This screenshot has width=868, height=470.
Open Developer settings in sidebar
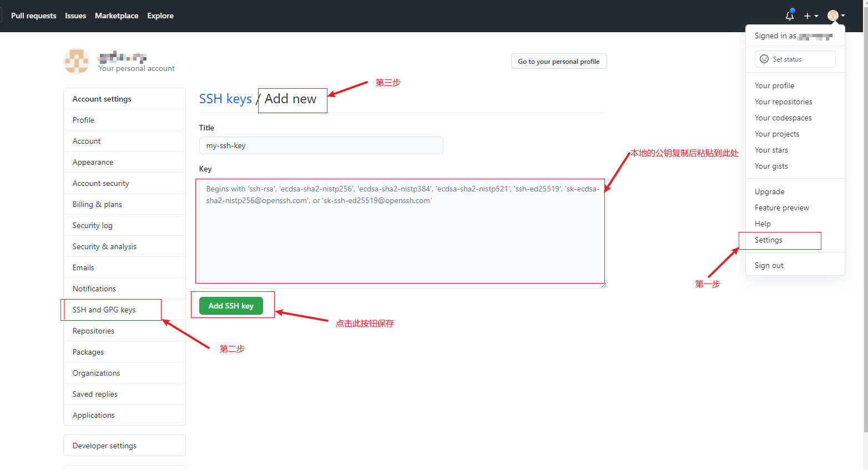(104, 446)
